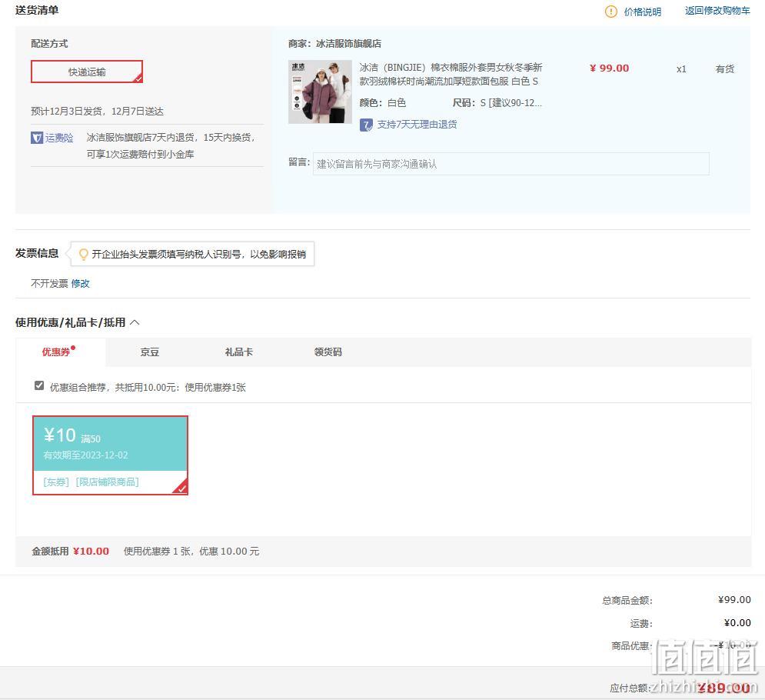Switch to the 领货码 tab

[328, 352]
